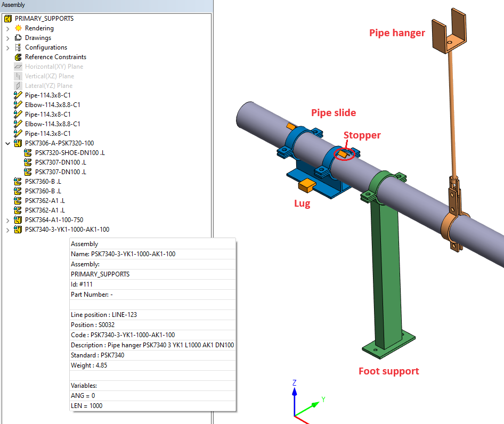
Task: Click the Rendering sun icon
Action: coord(18,28)
